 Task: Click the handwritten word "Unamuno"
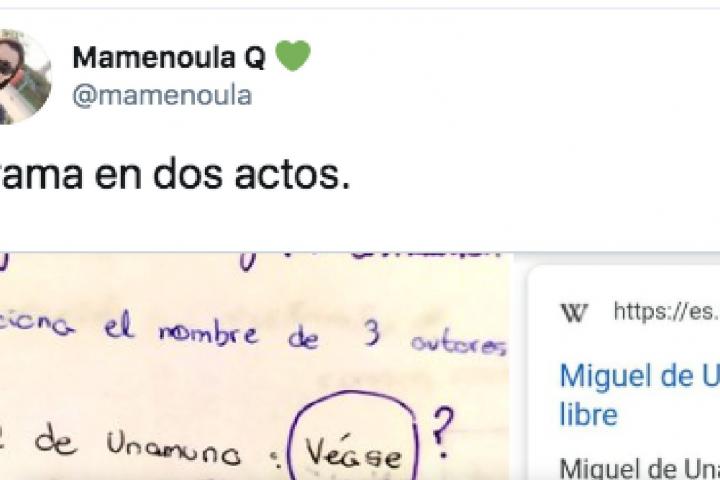coord(174,448)
